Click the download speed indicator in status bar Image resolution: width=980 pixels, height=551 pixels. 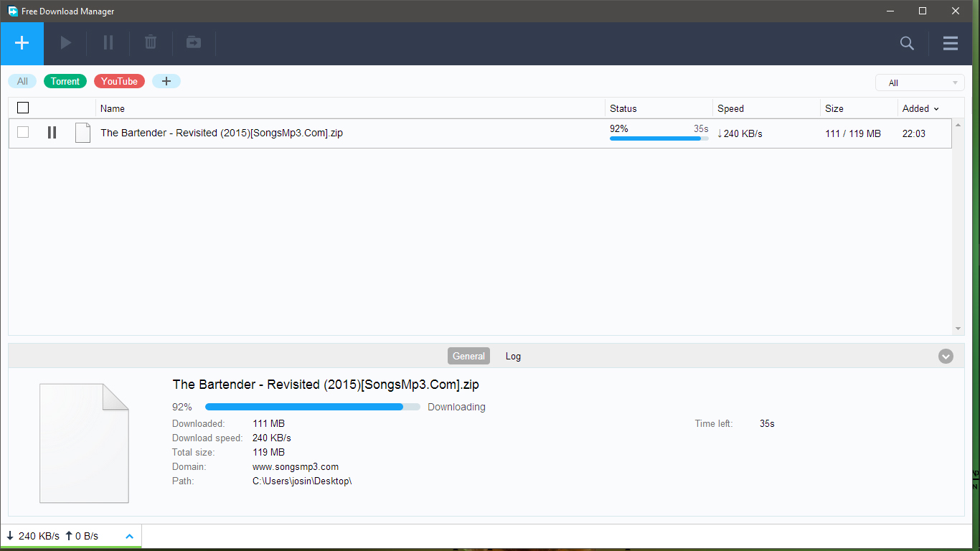[33, 536]
